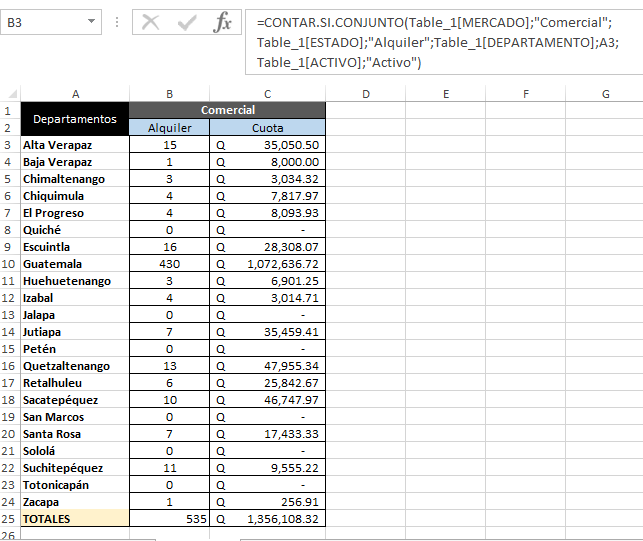Viewport: 643px width, 541px height.
Task: Select the Departamentos header cell
Action: [x=75, y=119]
